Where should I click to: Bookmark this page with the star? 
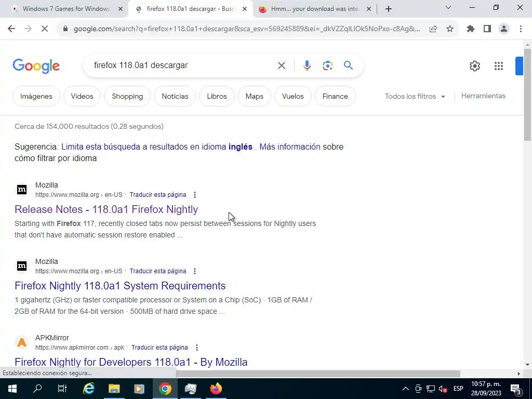coord(450,29)
